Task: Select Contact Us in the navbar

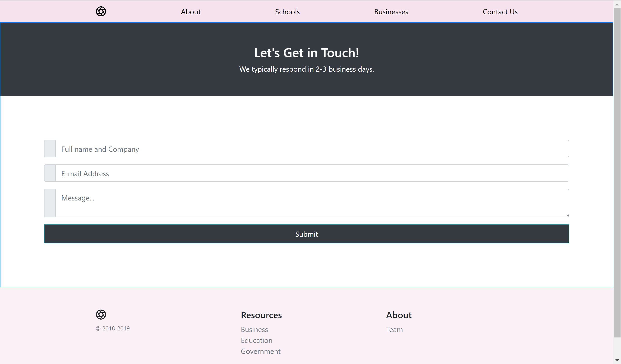Action: click(x=500, y=12)
